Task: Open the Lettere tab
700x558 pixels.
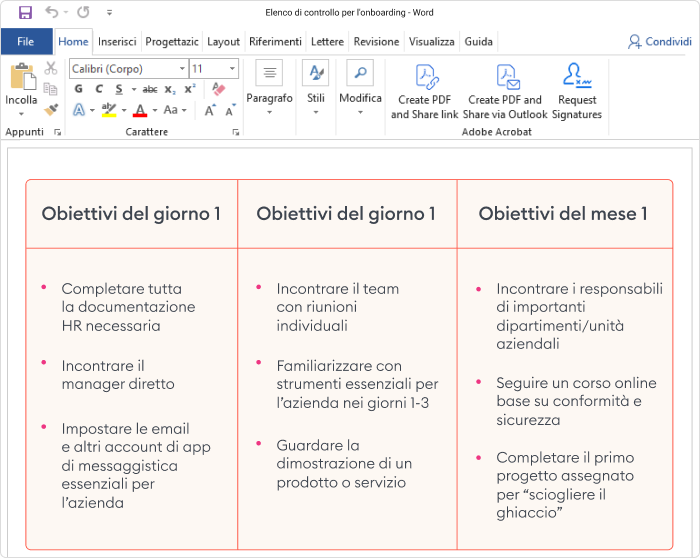Action: [327, 42]
